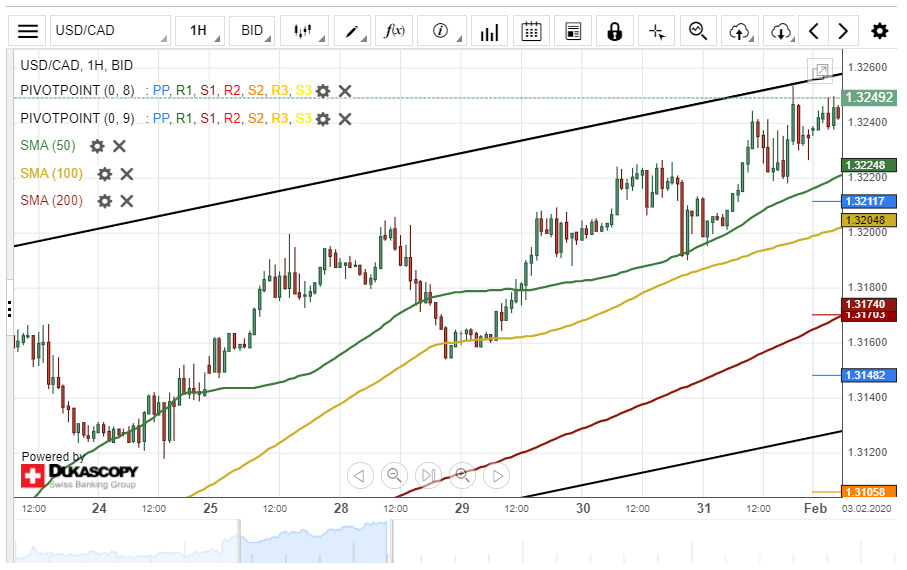Toggle the padlock lock icon
The height and width of the screenshot is (570, 907).
(x=614, y=31)
